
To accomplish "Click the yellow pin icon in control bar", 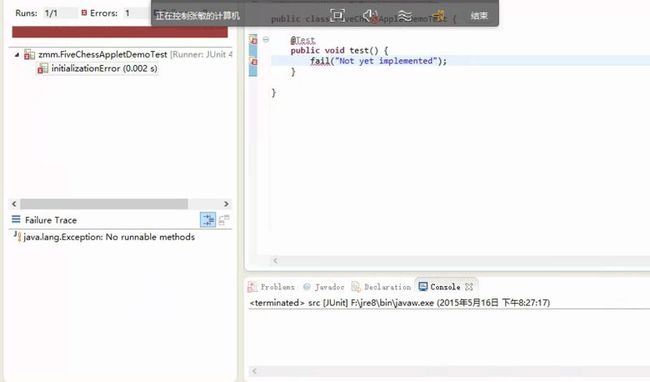I will 439,16.
